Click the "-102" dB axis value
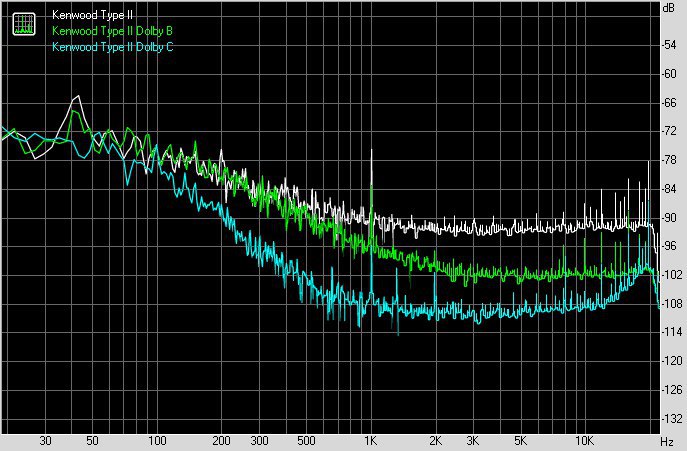The width and height of the screenshot is (687, 451). (x=672, y=275)
